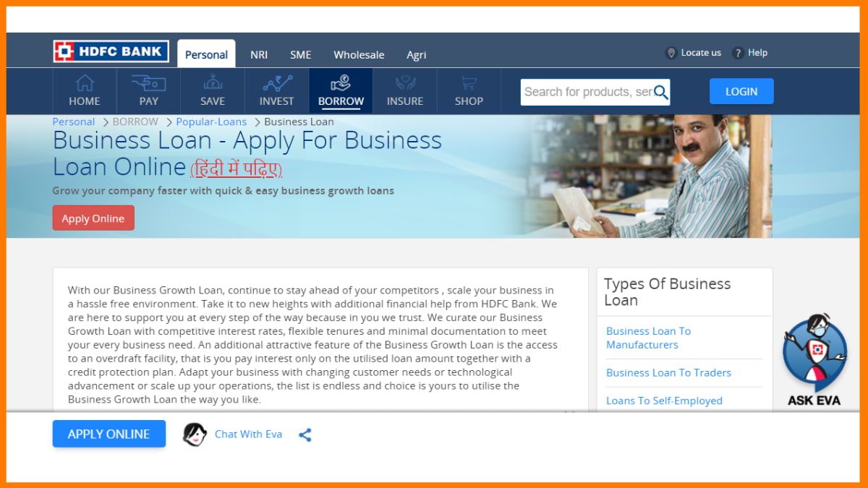Image resolution: width=868 pixels, height=488 pixels.
Task: Open the Chat With Eva link
Action: pos(248,435)
